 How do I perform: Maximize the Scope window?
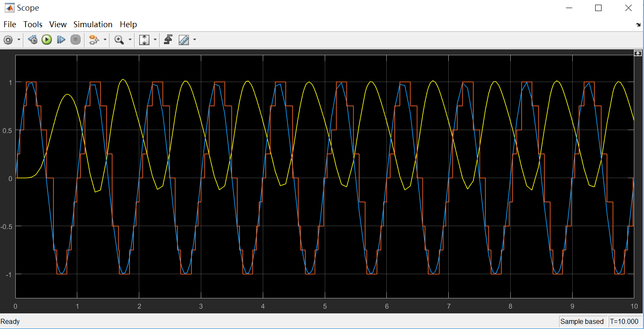[x=598, y=8]
